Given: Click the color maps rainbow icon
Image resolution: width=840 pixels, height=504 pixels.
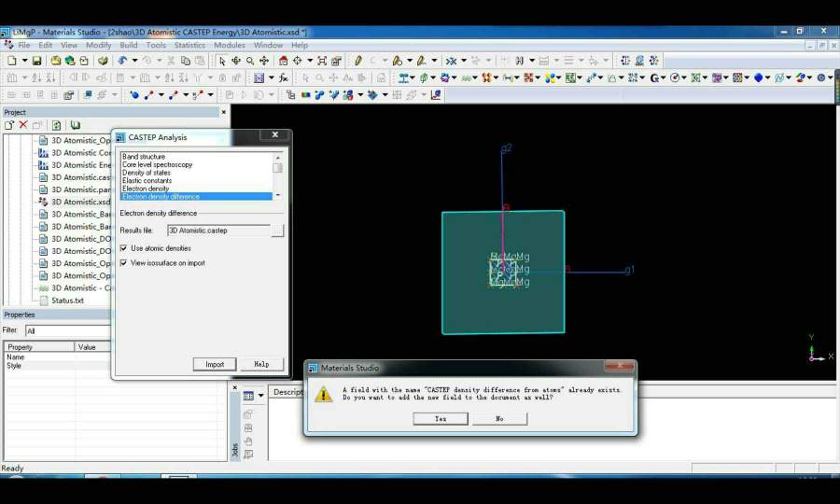Looking at the screenshot, I should coord(305,95).
